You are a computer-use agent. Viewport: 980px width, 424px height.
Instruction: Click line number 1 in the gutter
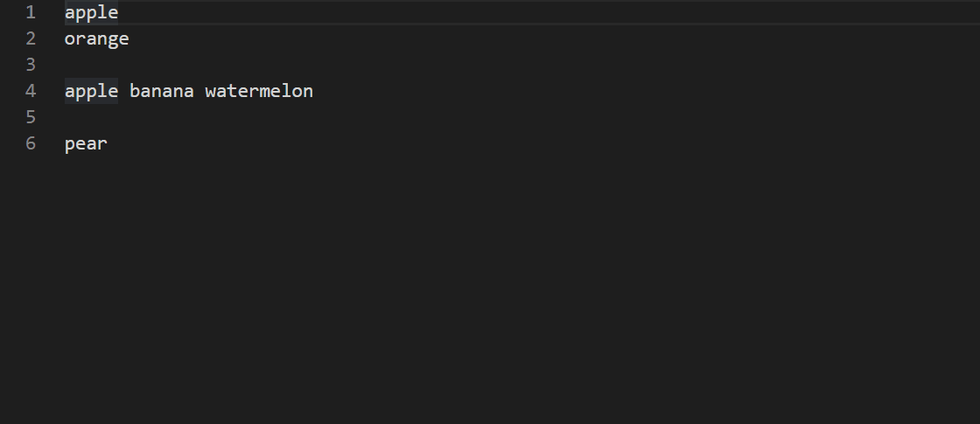(31, 12)
